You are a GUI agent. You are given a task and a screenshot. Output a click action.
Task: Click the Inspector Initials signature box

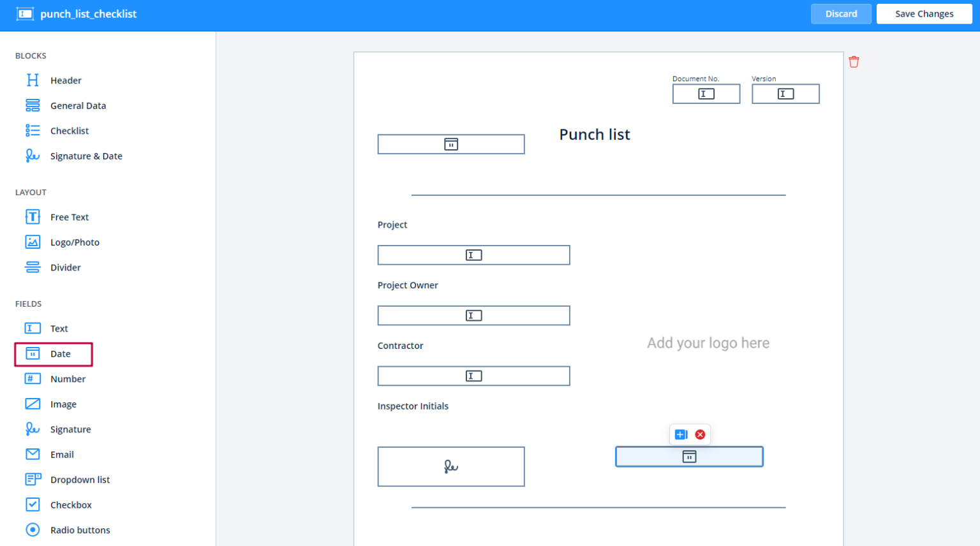pyautogui.click(x=450, y=467)
